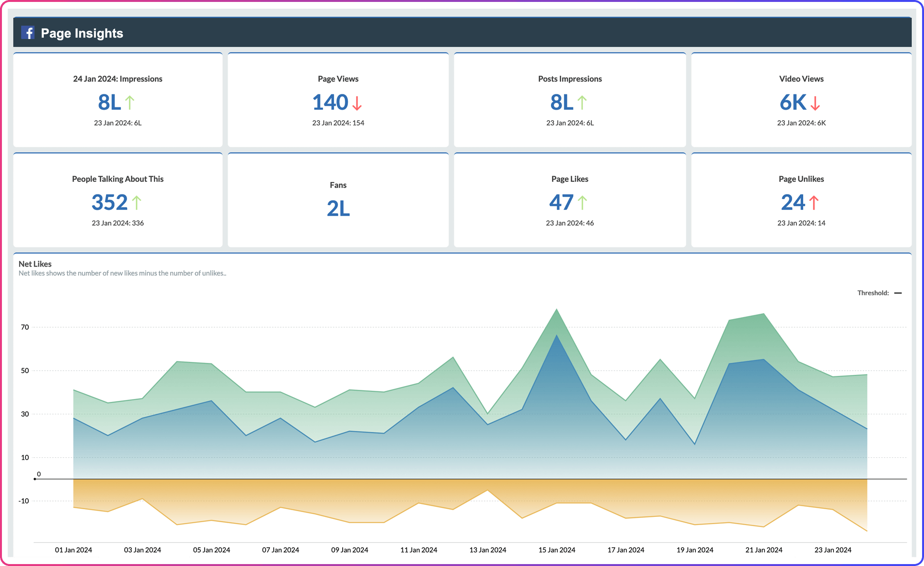The image size is (924, 566).
Task: Click the green up arrow on Impressions card
Action: 131,102
